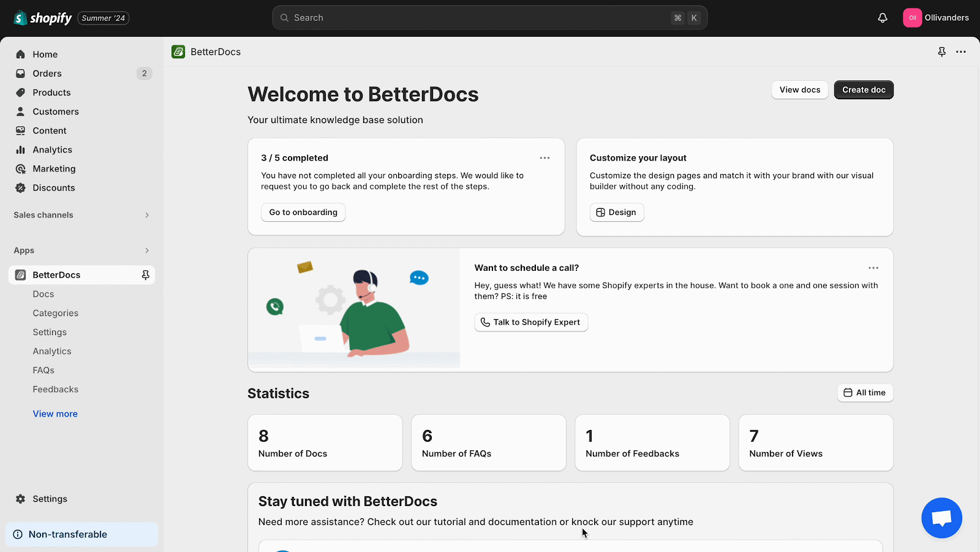
Task: Open Settings with the gear icon
Action: coord(21,499)
